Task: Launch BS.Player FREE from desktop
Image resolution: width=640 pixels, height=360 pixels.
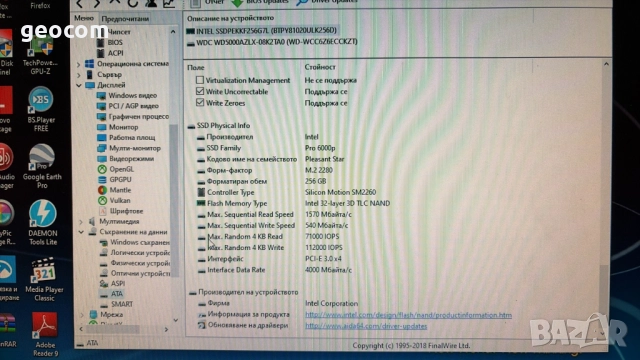Action: (40, 109)
